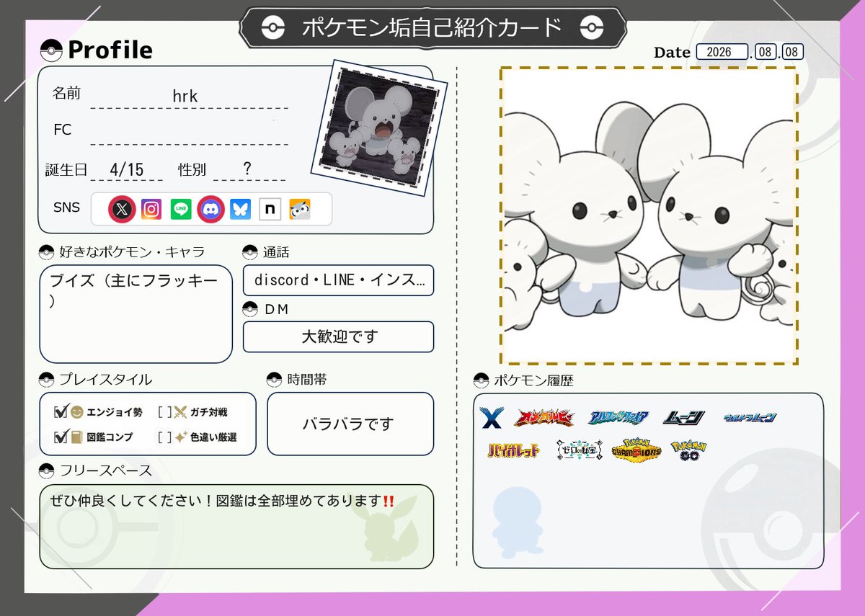
Task: Click the Poké Ball beside Profile heading
Action: (51, 50)
